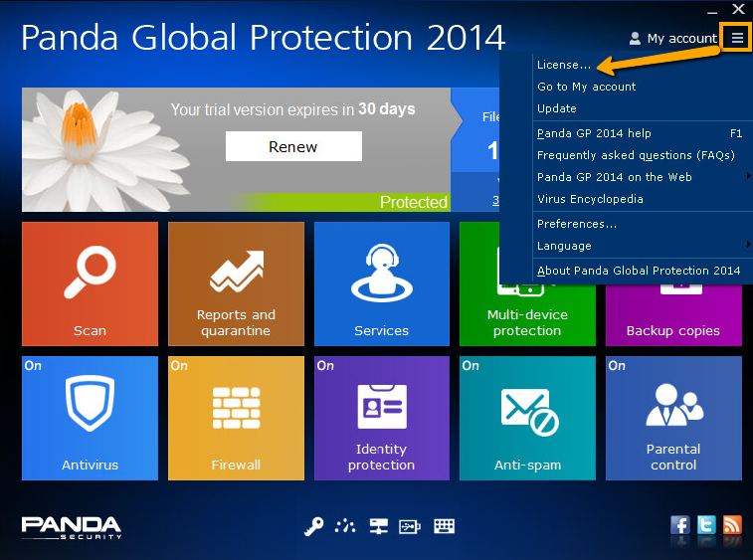753x560 pixels.
Task: Click the trial expires in 30 days text
Action: tap(292, 109)
